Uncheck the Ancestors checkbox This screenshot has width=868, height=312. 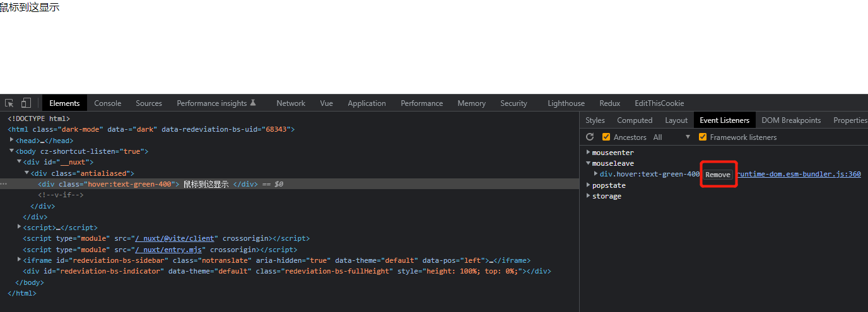606,137
